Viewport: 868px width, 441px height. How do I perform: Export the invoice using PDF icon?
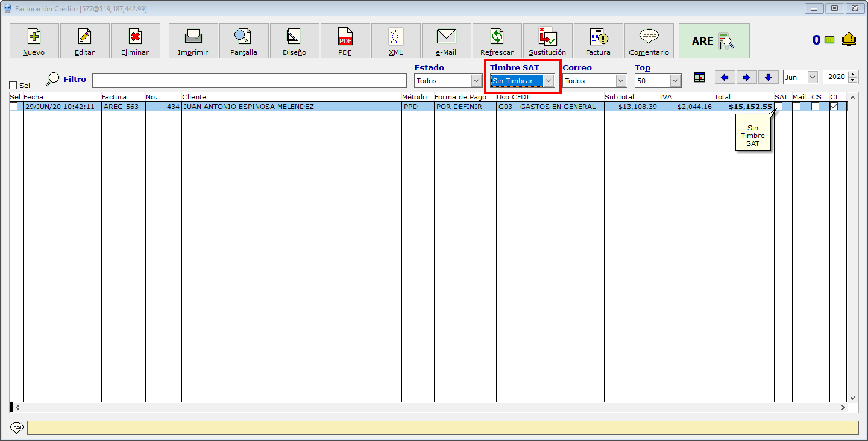[345, 41]
